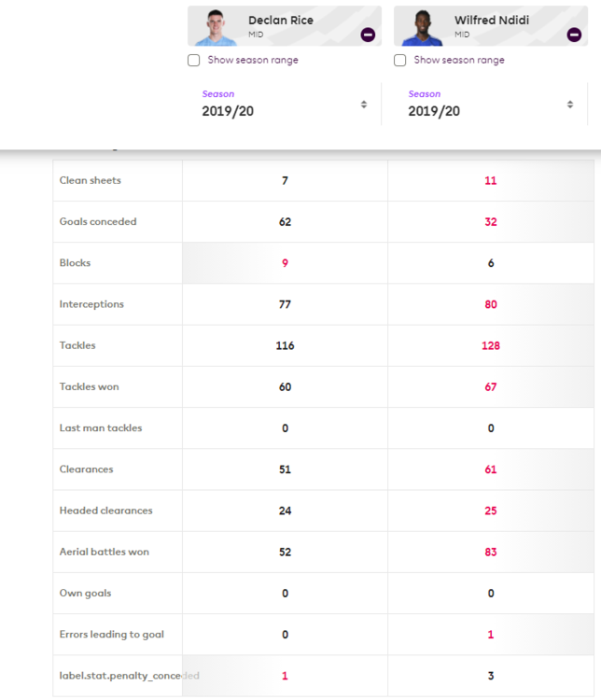
Task: Select the Goals conceded row label
Action: click(98, 221)
